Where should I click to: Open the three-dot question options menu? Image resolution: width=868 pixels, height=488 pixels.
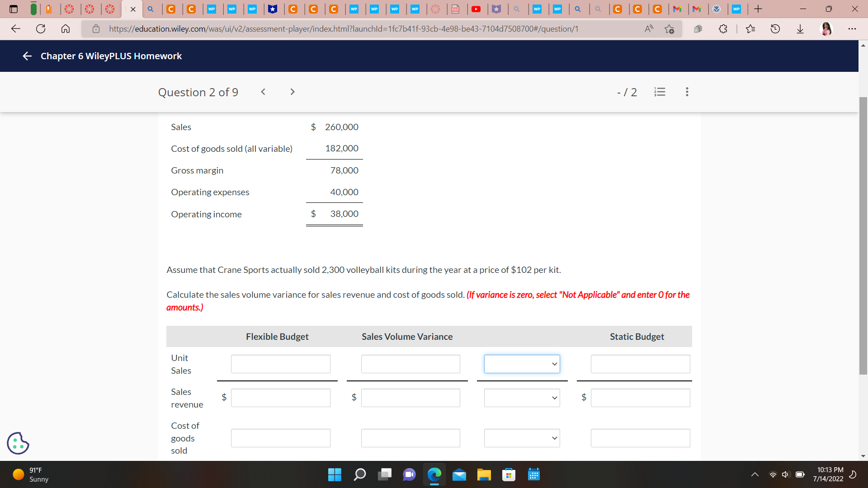(687, 92)
